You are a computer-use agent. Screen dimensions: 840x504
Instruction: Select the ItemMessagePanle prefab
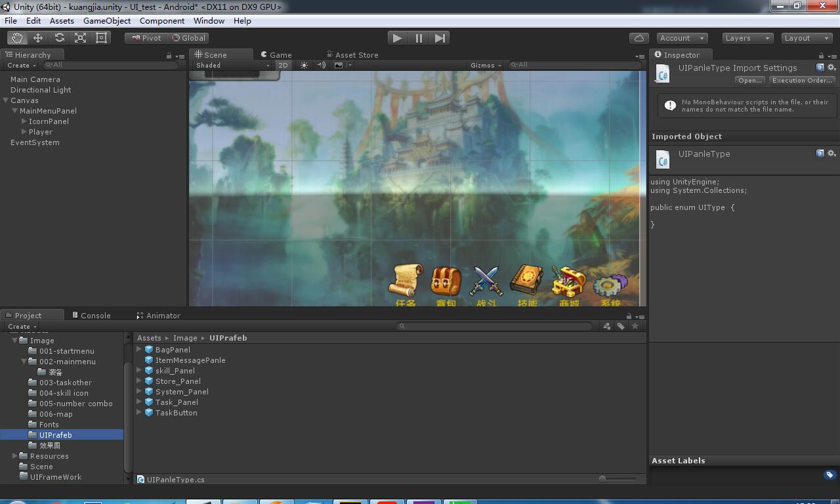[190, 360]
